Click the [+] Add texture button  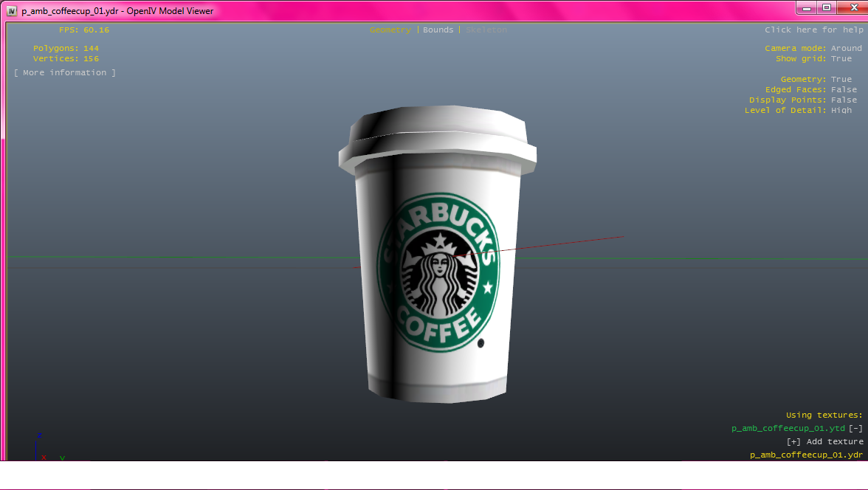tap(824, 441)
